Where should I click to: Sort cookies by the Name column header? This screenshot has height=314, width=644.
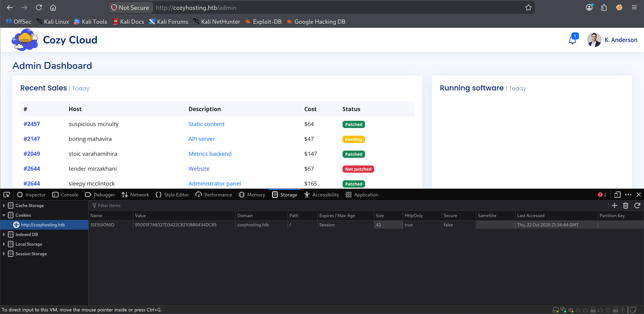coord(111,216)
